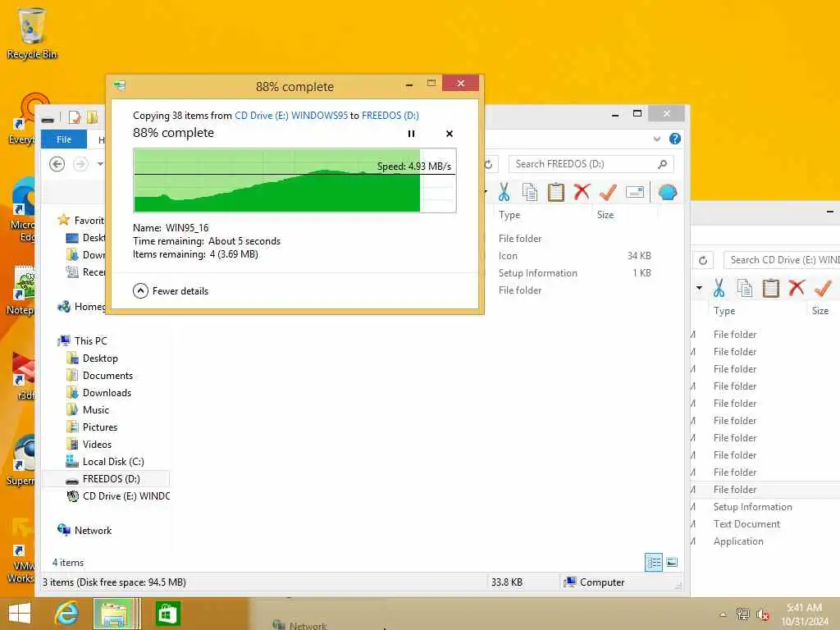Viewport: 840px width, 630px height.
Task: Open the Recycle Bin desktop icon
Action: tap(32, 33)
